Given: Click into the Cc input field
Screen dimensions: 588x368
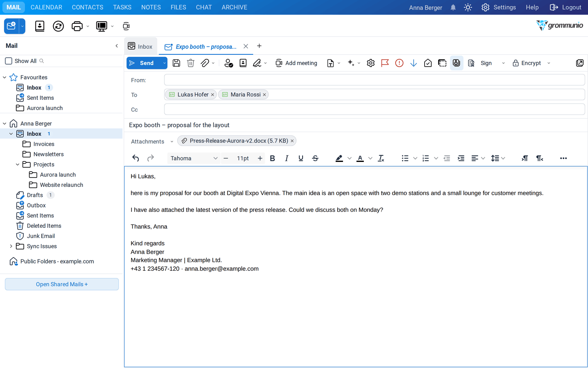Looking at the screenshot, I should pyautogui.click(x=374, y=109).
